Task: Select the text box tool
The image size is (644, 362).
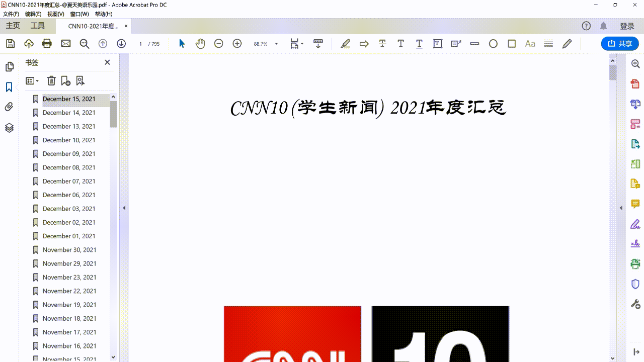Action: tap(438, 44)
